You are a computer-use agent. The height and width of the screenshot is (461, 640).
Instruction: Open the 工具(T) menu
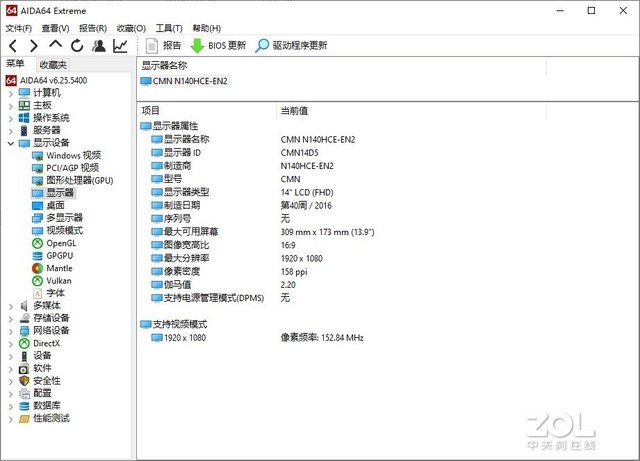169,28
